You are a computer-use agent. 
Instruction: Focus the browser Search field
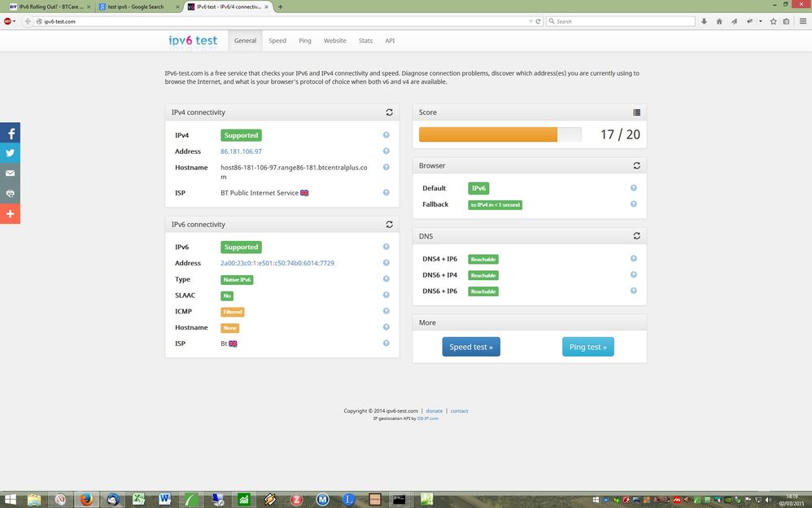[621, 21]
